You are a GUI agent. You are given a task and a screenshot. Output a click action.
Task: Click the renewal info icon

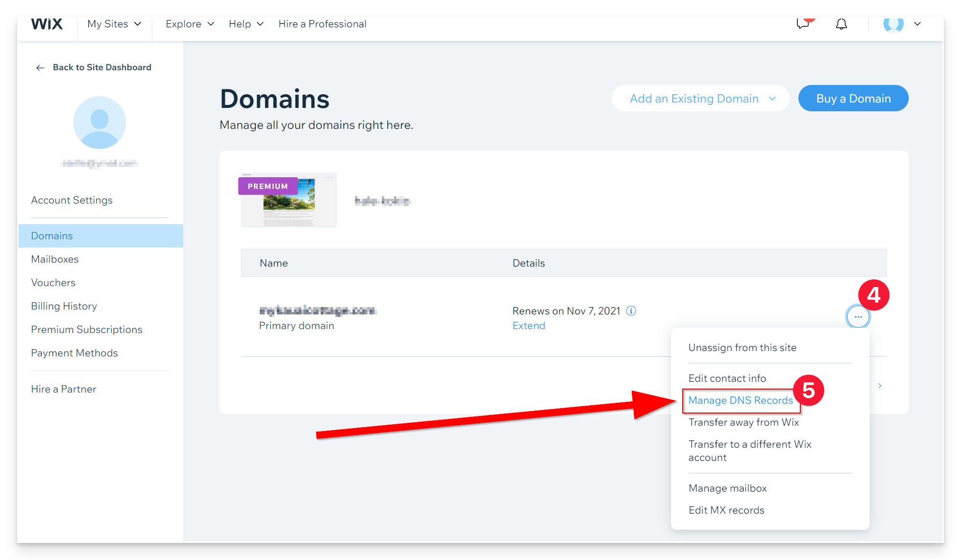tap(631, 311)
